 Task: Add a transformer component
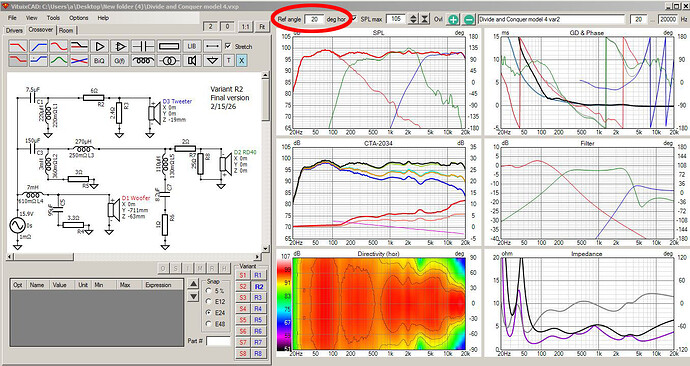point(169,60)
